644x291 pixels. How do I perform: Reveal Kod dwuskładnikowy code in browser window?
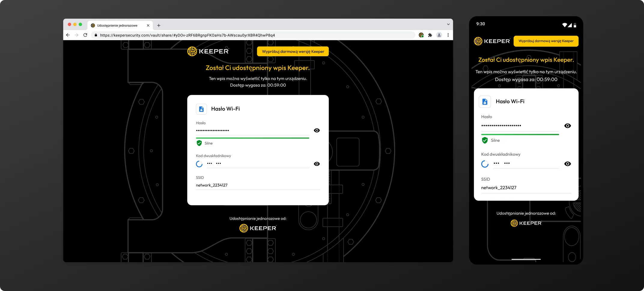[317, 164]
